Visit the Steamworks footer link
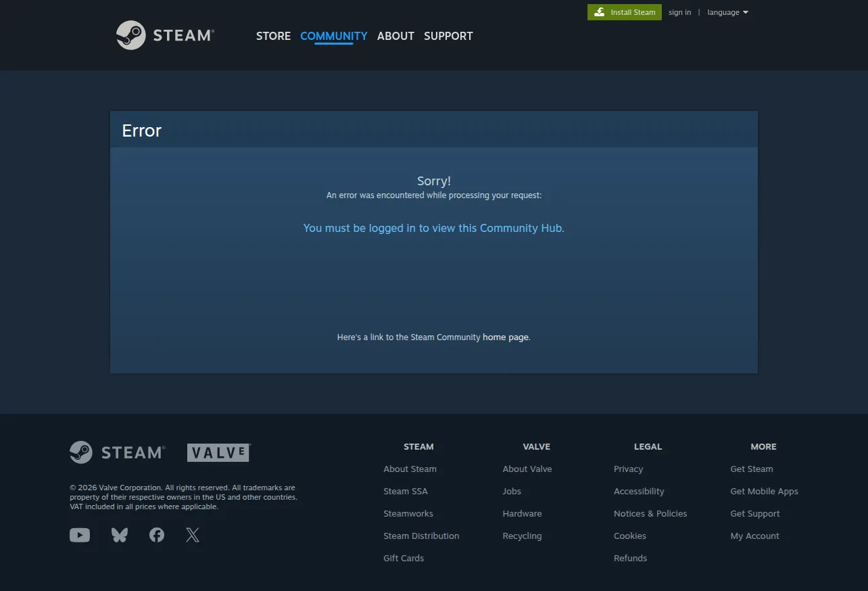Viewport: 868px width, 591px height. (x=408, y=513)
